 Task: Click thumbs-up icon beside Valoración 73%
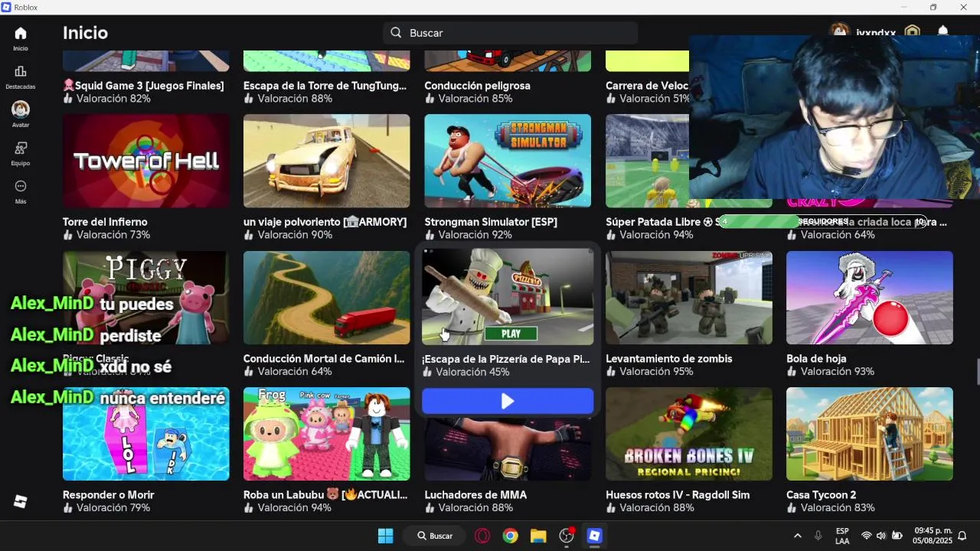68,235
